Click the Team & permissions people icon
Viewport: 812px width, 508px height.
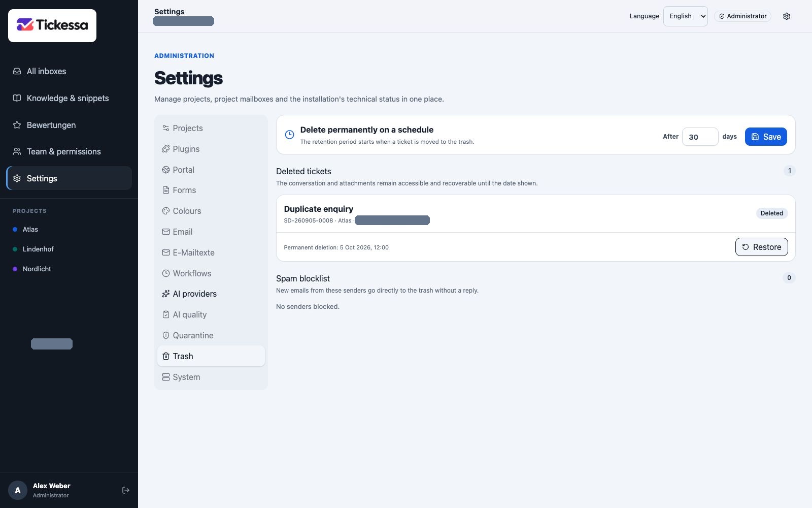coord(17,151)
